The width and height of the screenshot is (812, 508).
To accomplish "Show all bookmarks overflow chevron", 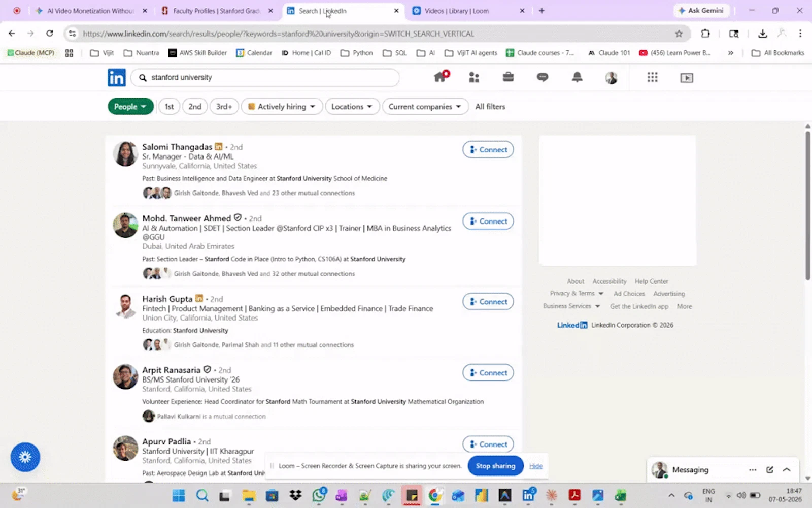I will click(730, 53).
